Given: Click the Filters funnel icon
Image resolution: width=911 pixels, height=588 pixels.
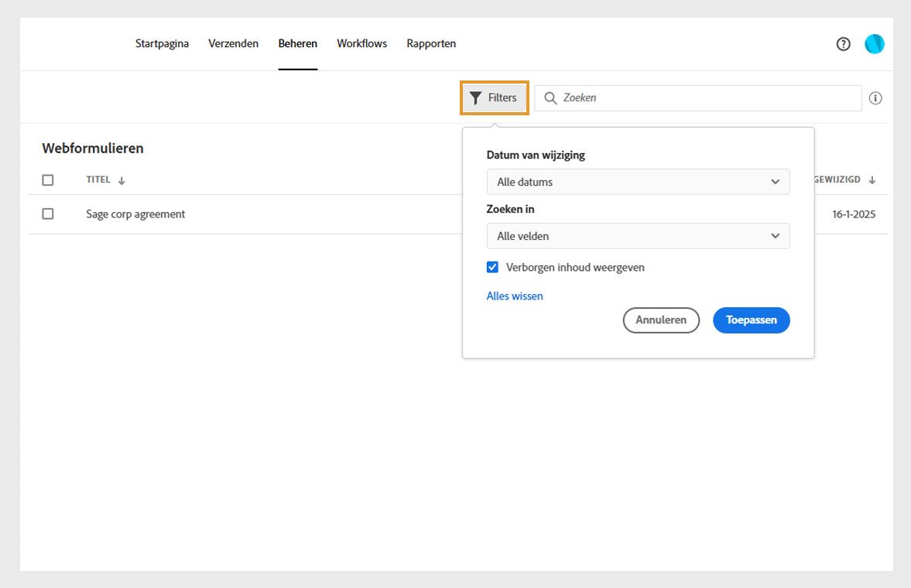Looking at the screenshot, I should pos(476,98).
